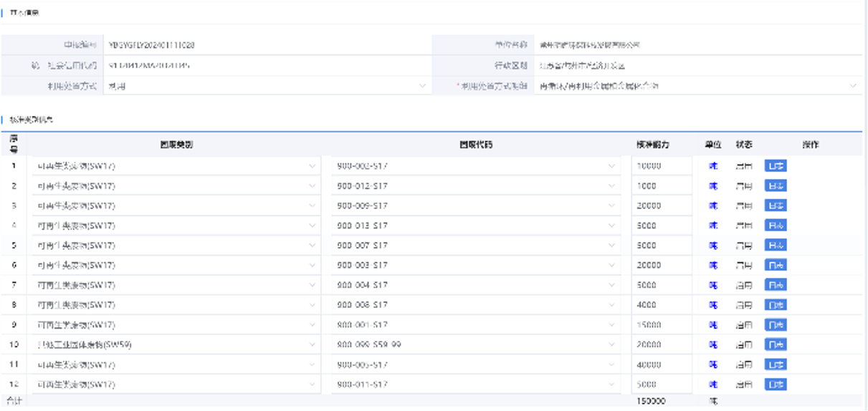
Task: Click the capacity field showing 4000
Action: 661,305
